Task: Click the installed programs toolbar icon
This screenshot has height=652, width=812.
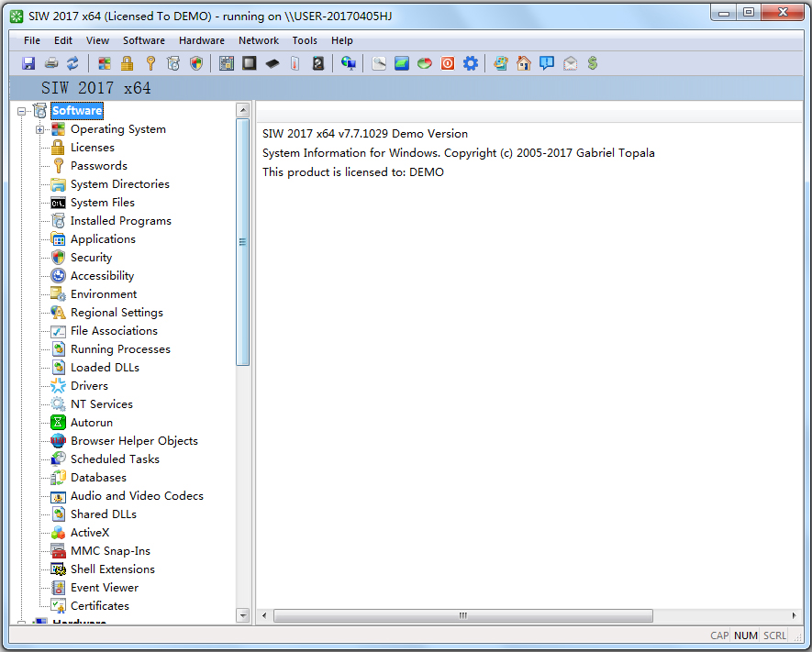Action: tap(173, 63)
